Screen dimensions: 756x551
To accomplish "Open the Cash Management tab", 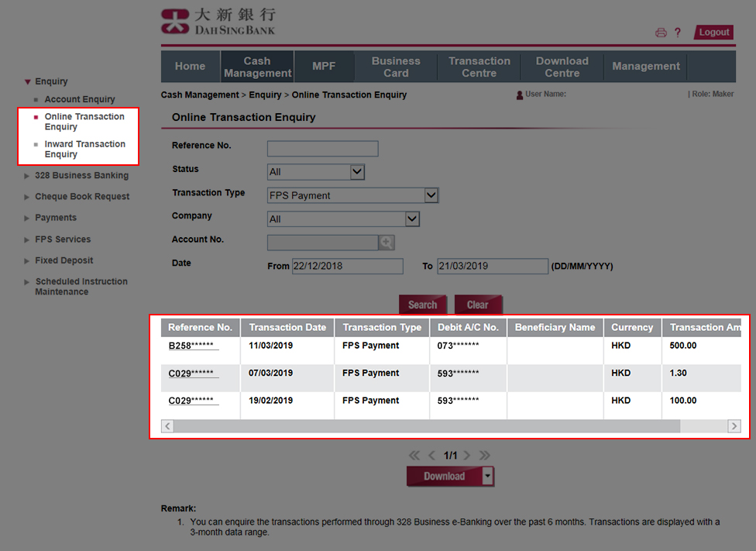I will [x=257, y=67].
